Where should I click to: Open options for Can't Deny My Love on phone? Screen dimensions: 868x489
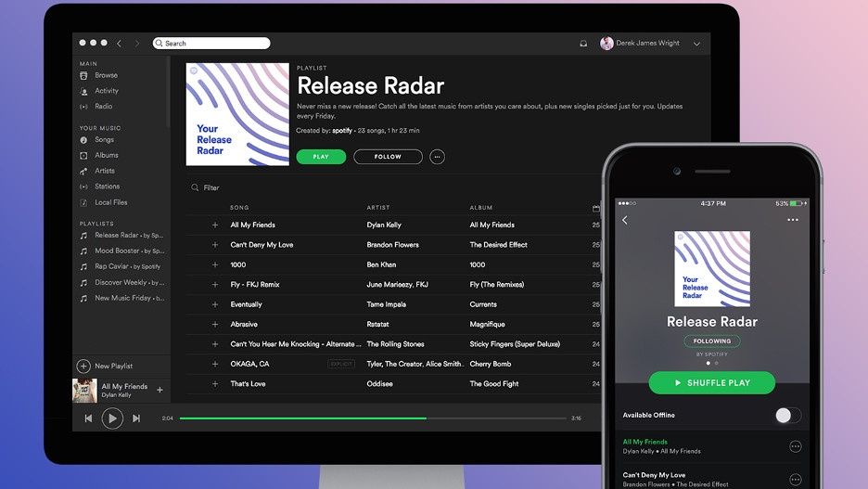coord(796,480)
